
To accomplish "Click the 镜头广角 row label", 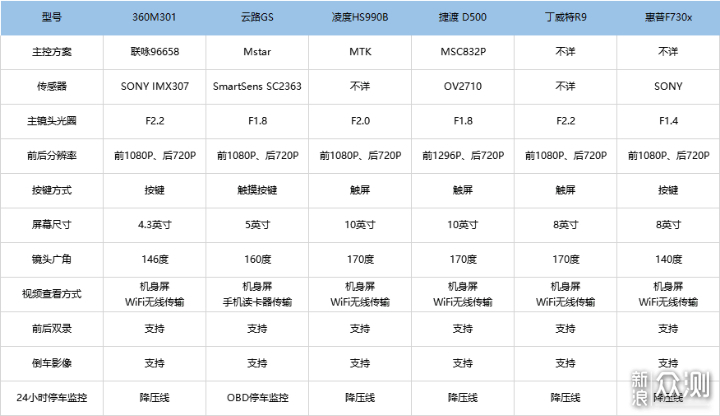I will (x=51, y=259).
